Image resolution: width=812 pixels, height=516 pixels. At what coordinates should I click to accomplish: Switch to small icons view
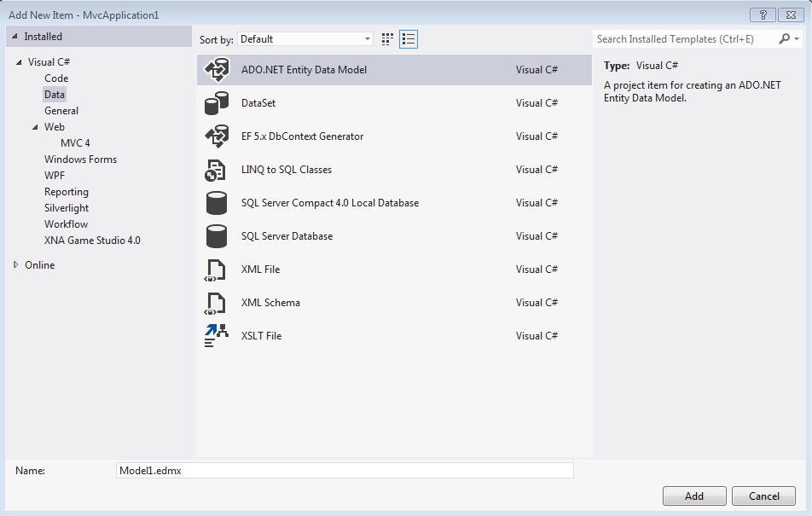coord(386,38)
